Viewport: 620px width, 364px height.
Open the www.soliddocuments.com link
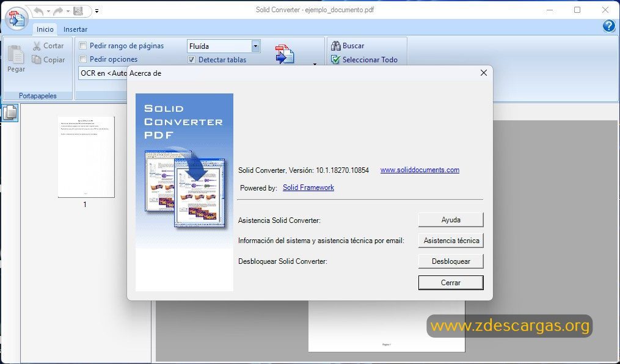click(420, 170)
